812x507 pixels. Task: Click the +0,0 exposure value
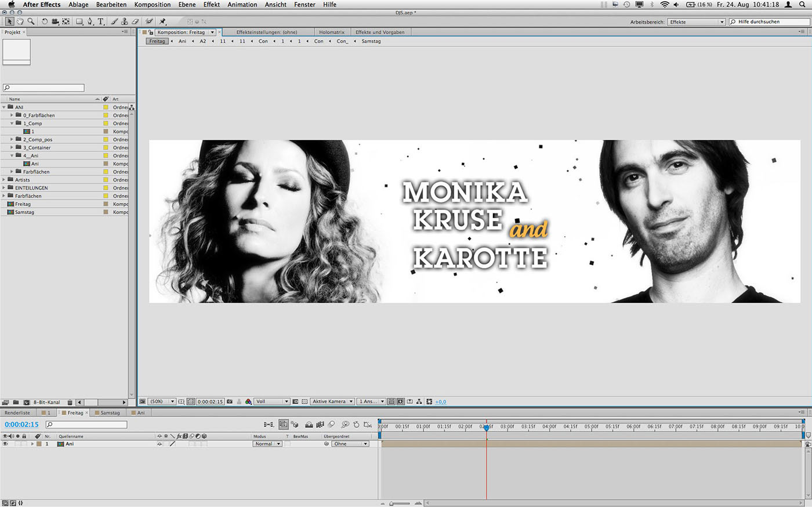tap(441, 401)
